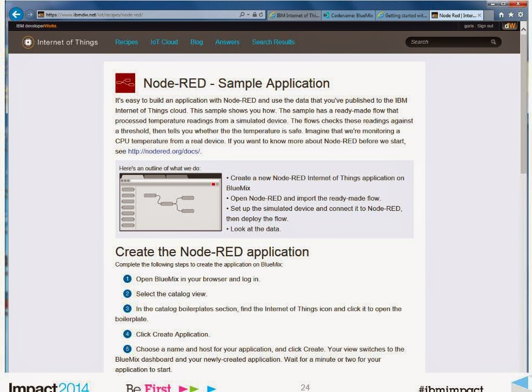Click the site search magnifier icon
Viewport: 532px width, 392px height.
[x=493, y=42]
